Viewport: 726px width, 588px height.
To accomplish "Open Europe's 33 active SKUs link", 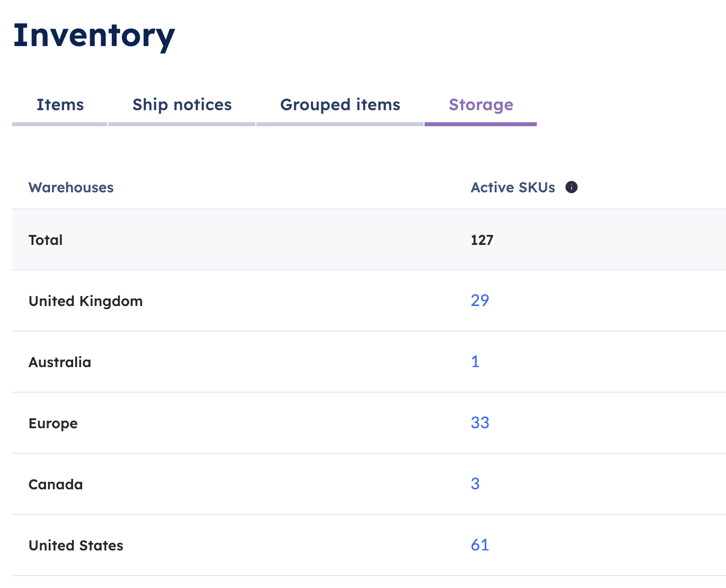I will (x=480, y=423).
